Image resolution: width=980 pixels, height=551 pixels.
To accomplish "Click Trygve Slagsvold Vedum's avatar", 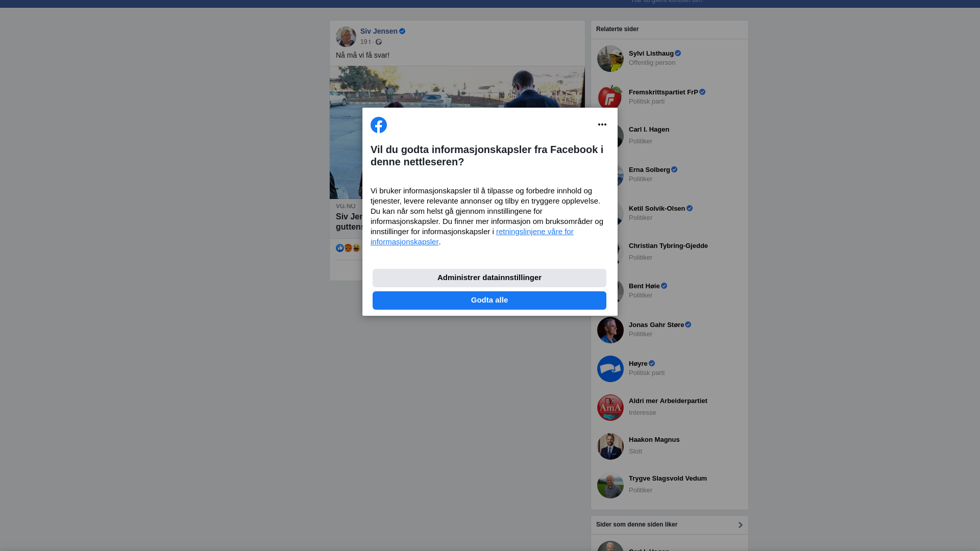I will click(x=610, y=485).
